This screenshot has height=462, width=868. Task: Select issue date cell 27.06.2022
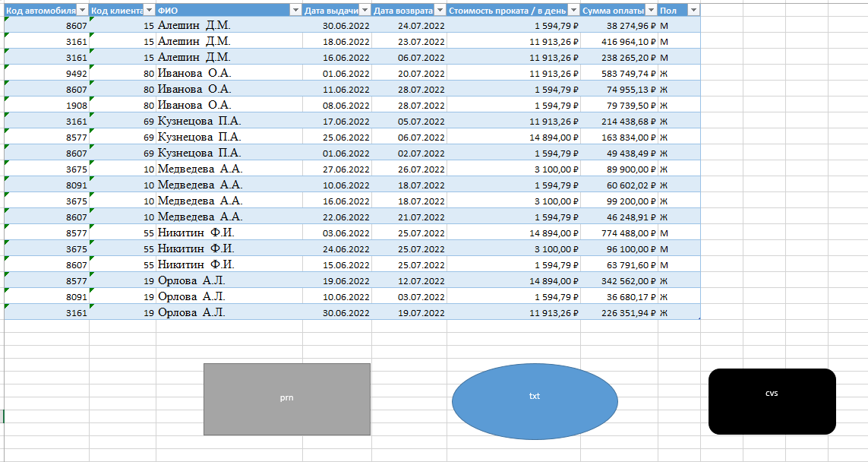click(x=337, y=169)
